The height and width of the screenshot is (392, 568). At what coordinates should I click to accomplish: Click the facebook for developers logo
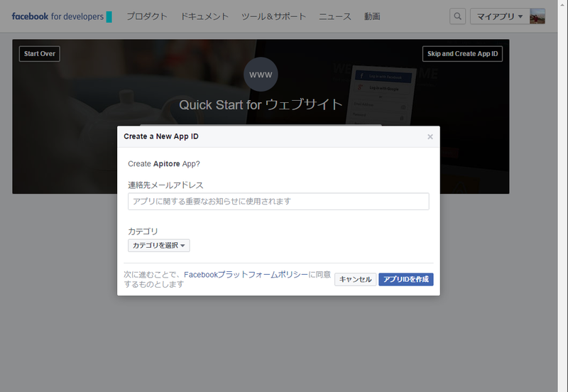[62, 16]
